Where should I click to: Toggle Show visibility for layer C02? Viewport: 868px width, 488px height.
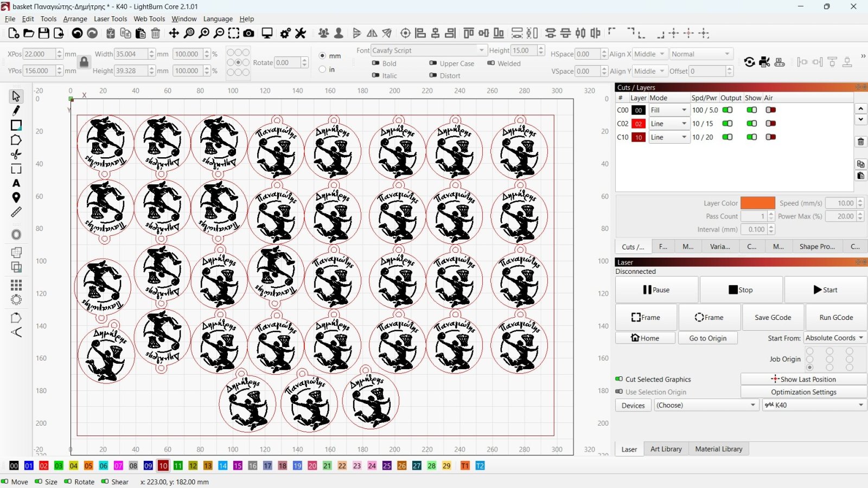click(751, 124)
